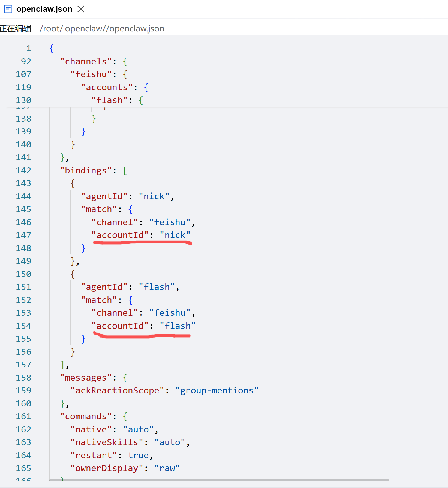Click the "commands" key on line 161
This screenshot has width=448, height=488.
[x=86, y=416]
